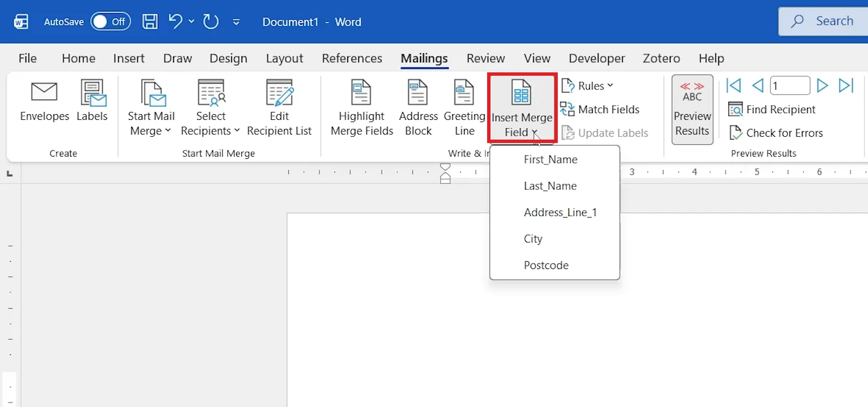Click the first line indent marker on ruler

445,167
